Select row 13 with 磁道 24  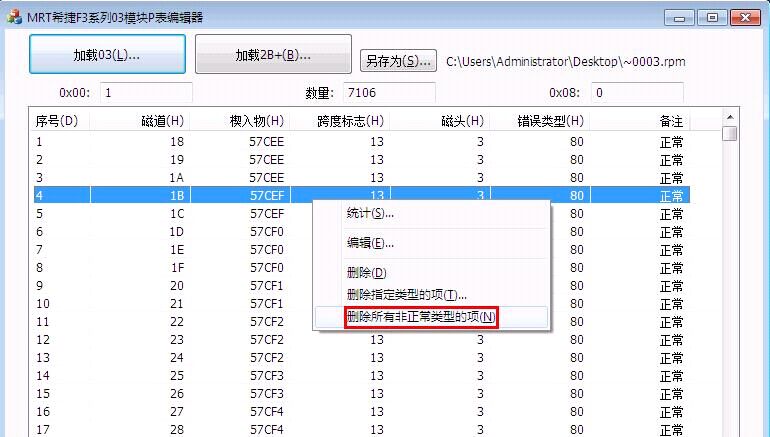point(362,357)
